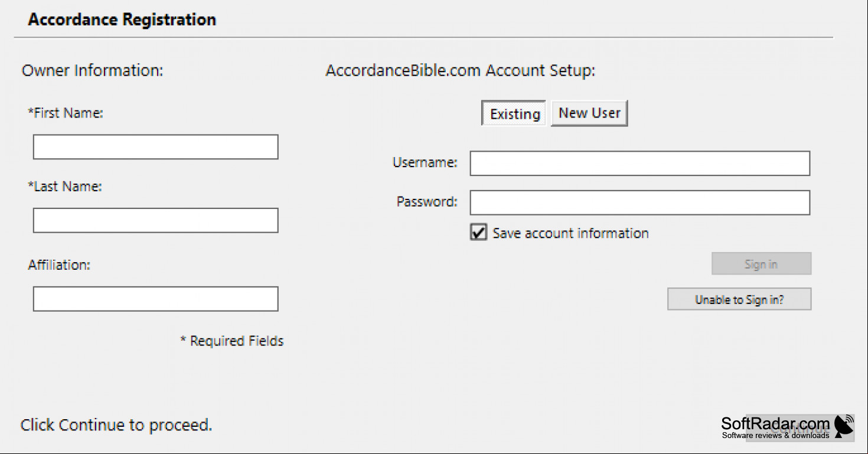Click the Sign in button
Image resolution: width=868 pixels, height=454 pixels.
[761, 264]
